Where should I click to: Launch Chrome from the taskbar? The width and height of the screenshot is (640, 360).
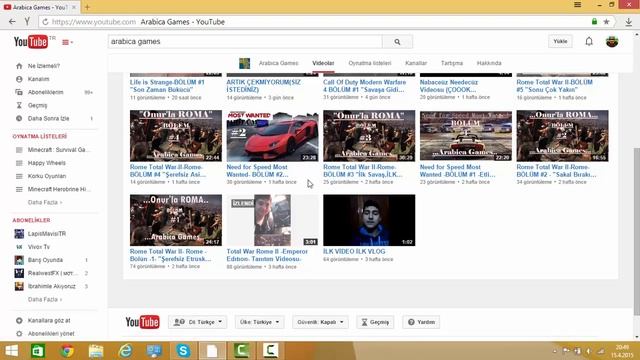pos(67,351)
